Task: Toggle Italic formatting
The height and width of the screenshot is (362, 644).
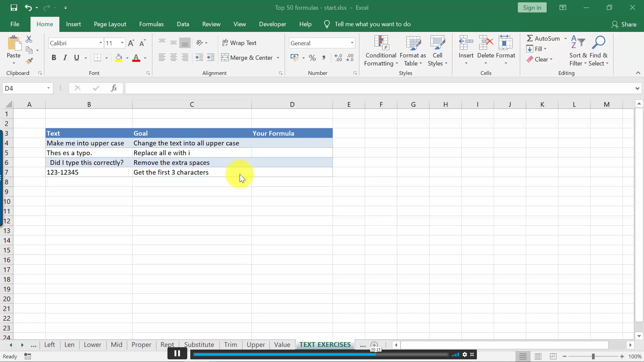Action: click(x=65, y=58)
